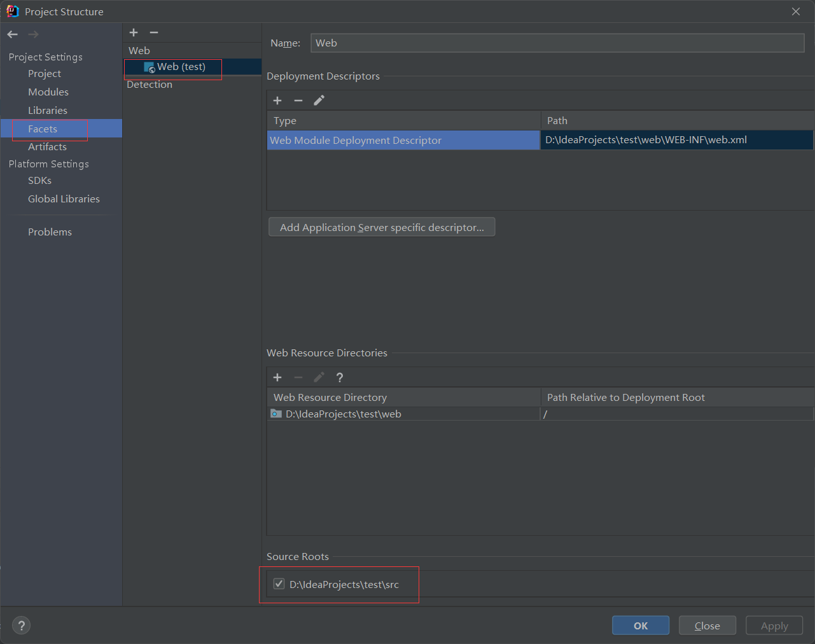The width and height of the screenshot is (815, 644).
Task: Confirm with the OK button
Action: pyautogui.click(x=641, y=626)
